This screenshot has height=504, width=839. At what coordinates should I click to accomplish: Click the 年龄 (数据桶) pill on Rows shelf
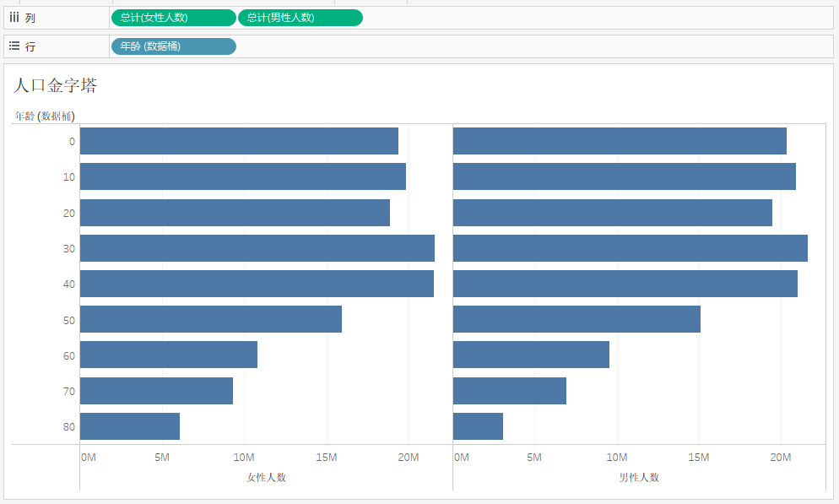tap(173, 46)
